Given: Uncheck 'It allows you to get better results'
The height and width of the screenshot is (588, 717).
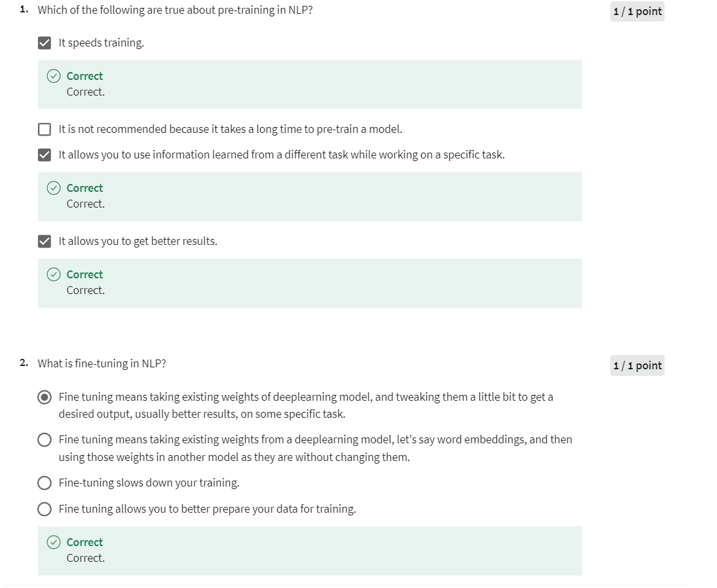Looking at the screenshot, I should coord(45,242).
